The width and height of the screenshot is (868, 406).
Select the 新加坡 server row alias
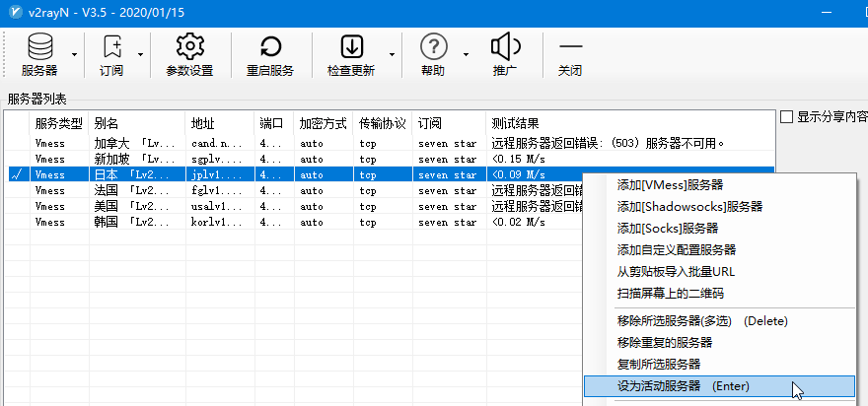point(134,159)
